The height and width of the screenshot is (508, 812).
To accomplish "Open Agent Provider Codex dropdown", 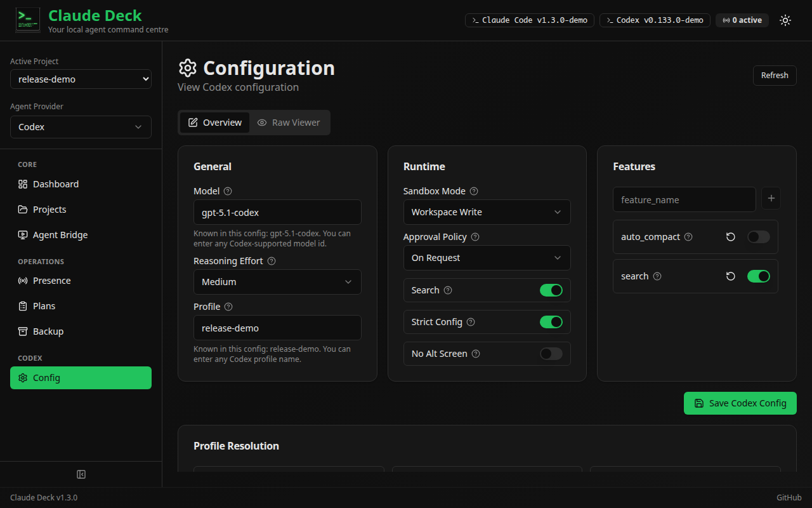I will 81,127.
